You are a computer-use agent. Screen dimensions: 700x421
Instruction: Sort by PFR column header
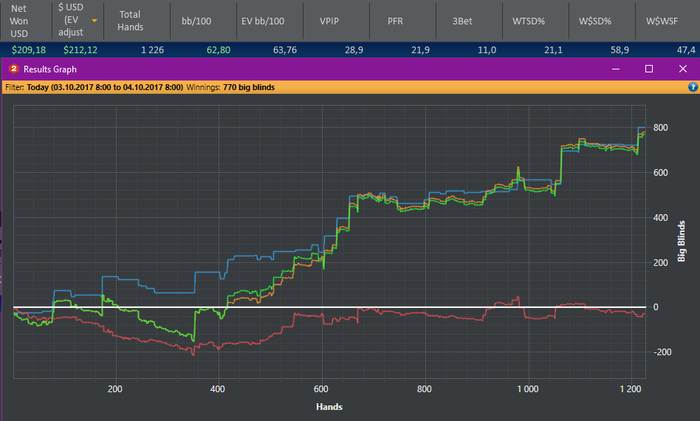[403, 21]
